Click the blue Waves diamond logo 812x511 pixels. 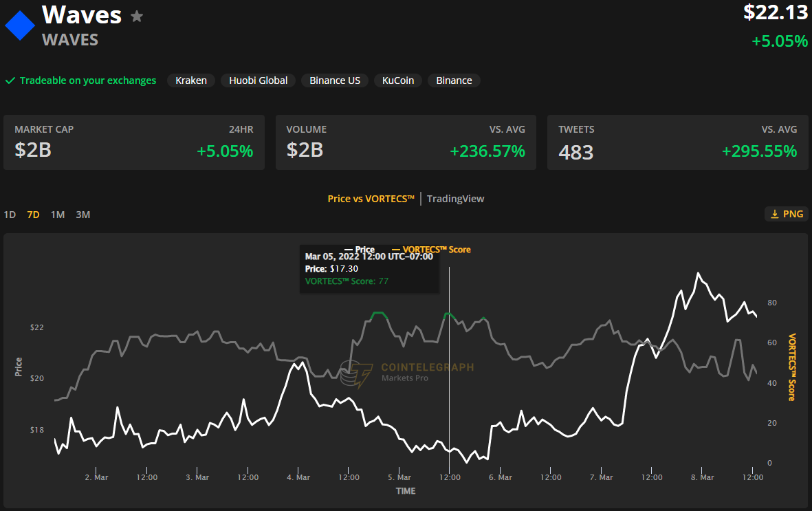tap(20, 25)
